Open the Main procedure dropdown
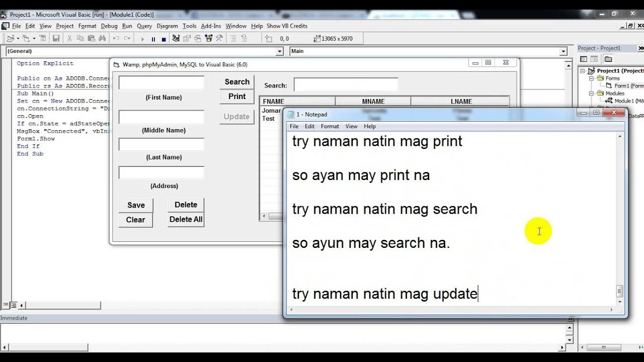The image size is (644, 362). [563, 51]
